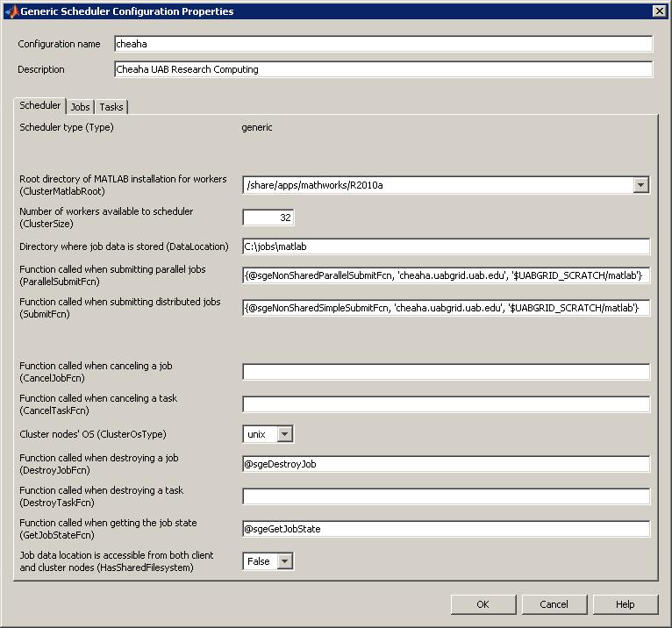Click the MATLAB icon in title bar
672x628 pixels.
11,11
